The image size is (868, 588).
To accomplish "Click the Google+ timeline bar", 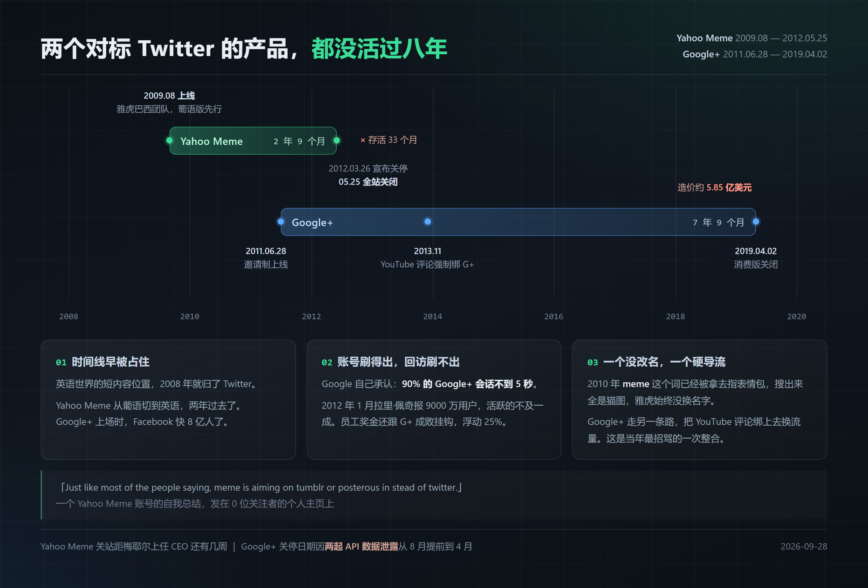I will [518, 222].
